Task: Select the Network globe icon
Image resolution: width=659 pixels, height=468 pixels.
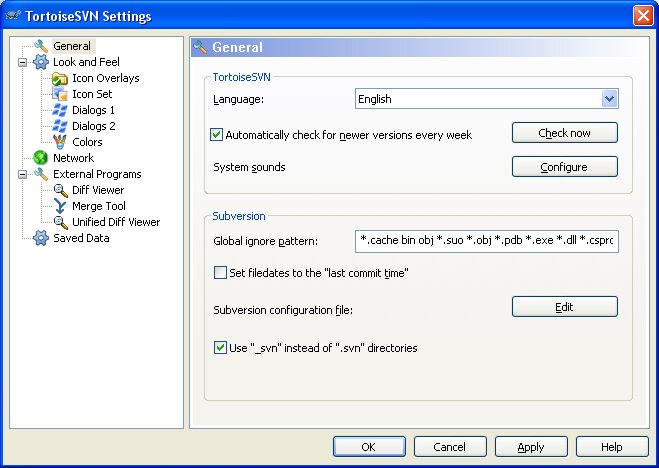Action: 41,158
